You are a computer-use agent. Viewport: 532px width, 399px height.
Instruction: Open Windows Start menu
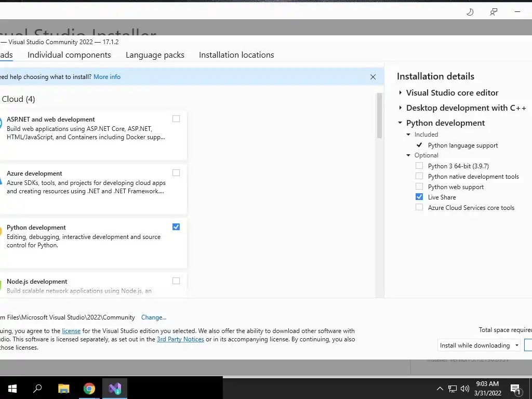12,388
